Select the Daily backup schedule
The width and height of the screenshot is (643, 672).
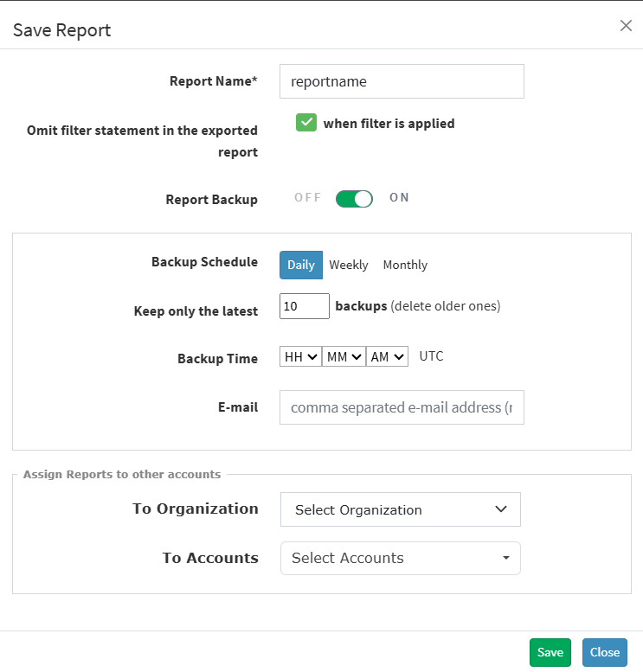point(301,266)
